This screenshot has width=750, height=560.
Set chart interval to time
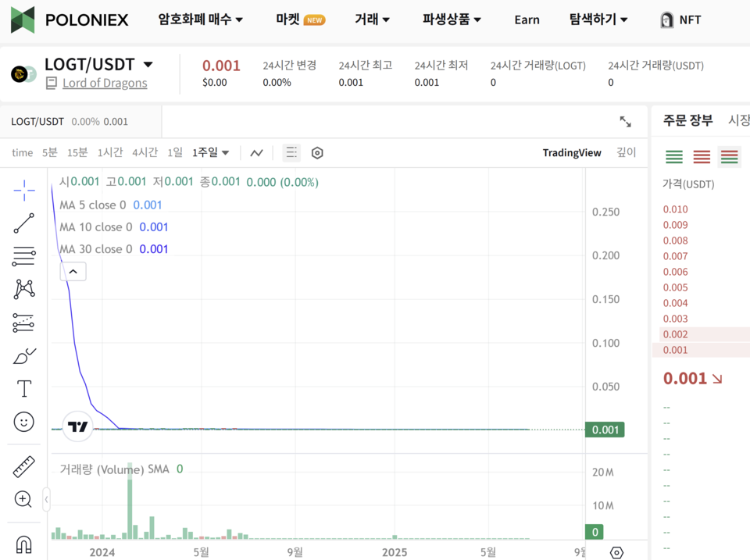(x=22, y=153)
